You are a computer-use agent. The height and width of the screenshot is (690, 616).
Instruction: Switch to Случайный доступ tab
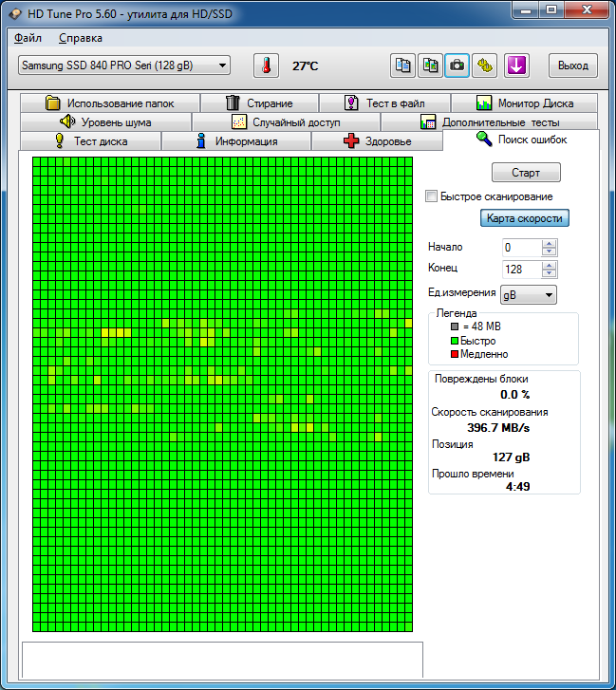[x=287, y=122]
